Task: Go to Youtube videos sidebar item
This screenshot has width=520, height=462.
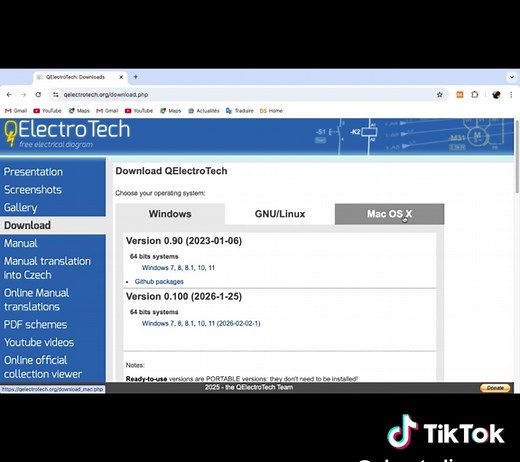Action: point(39,342)
